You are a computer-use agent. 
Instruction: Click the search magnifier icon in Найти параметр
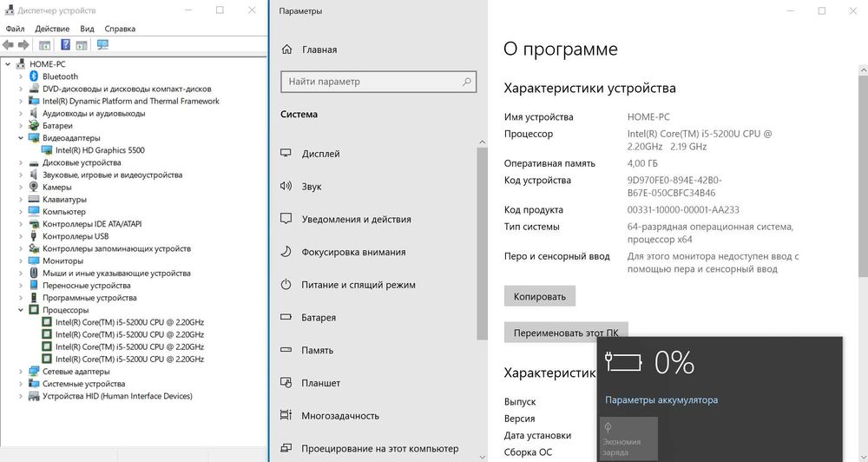click(x=467, y=82)
